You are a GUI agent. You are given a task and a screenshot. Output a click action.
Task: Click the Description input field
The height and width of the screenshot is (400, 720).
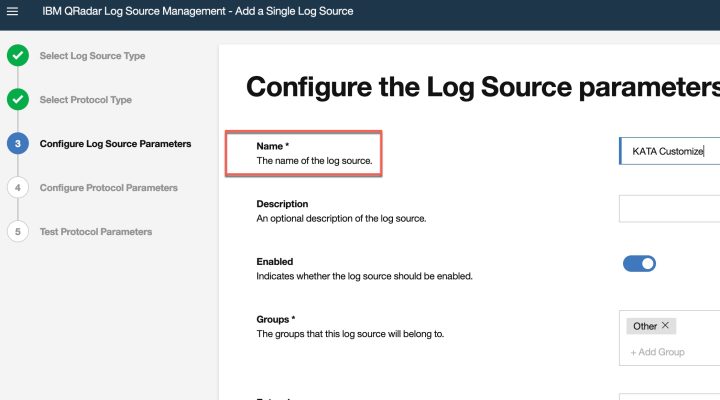point(670,208)
